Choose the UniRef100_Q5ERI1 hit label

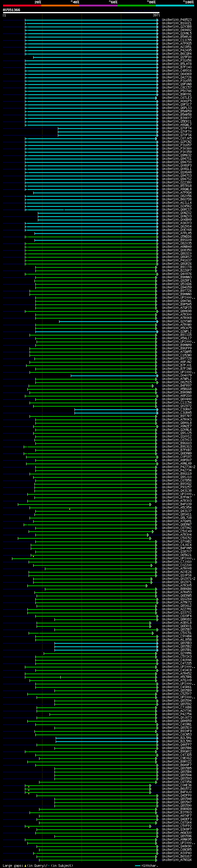tap(176, 122)
